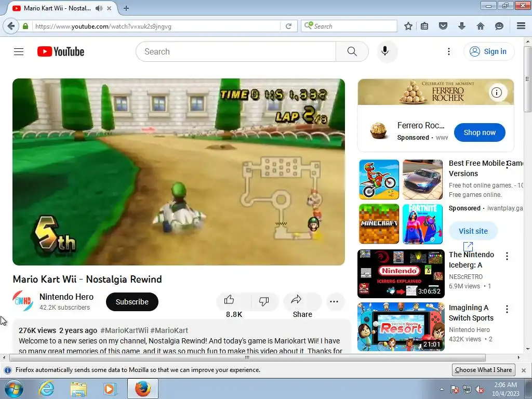Show Ferrero Rocher ad info icon
Image resolution: width=532 pixels, height=399 pixels.
pyautogui.click(x=496, y=92)
